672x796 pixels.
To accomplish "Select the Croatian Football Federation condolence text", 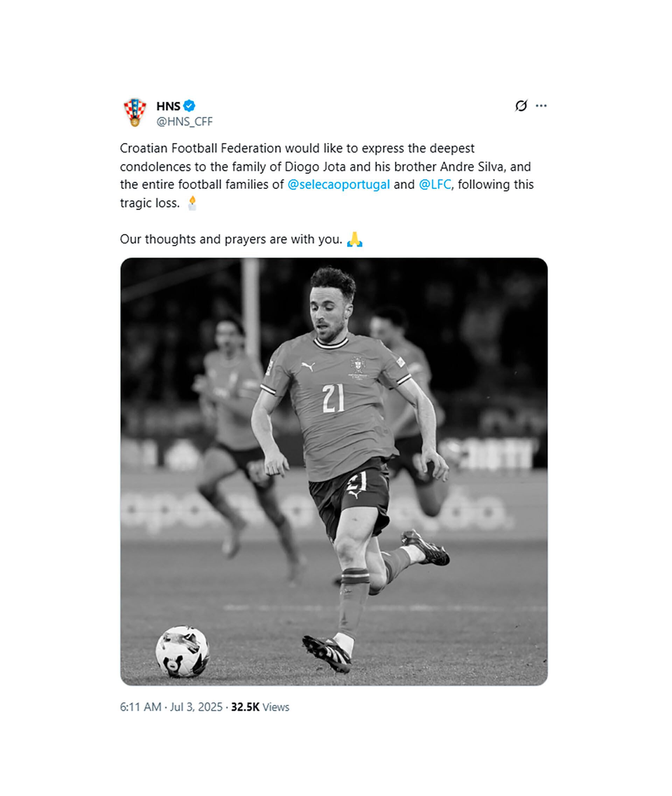I will (327, 175).
